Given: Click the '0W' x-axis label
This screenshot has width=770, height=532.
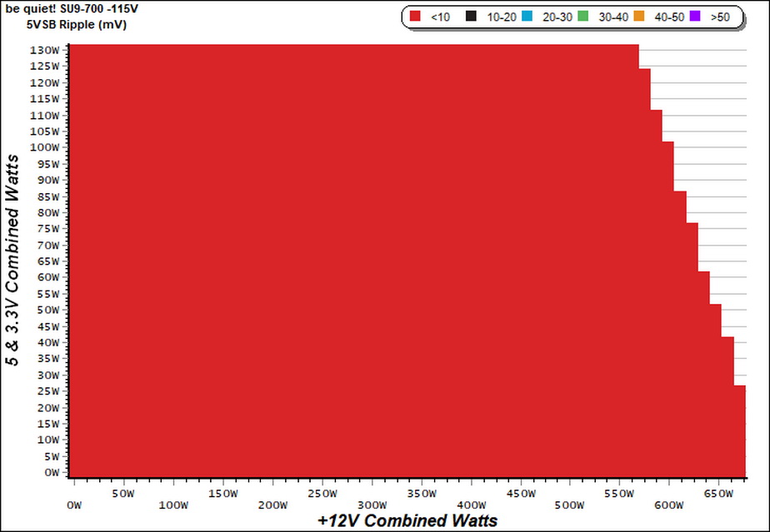Looking at the screenshot, I should click(x=74, y=505).
